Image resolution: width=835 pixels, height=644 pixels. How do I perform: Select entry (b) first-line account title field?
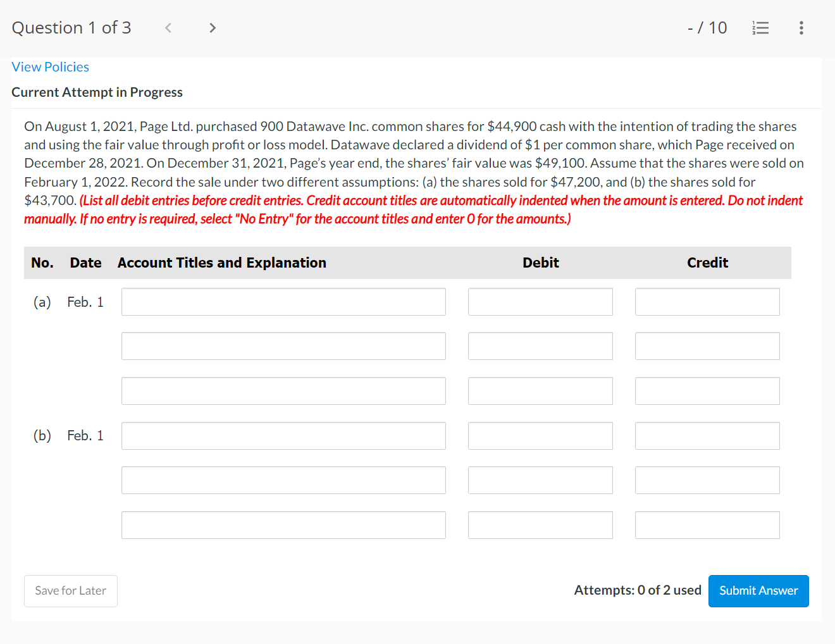click(x=283, y=436)
